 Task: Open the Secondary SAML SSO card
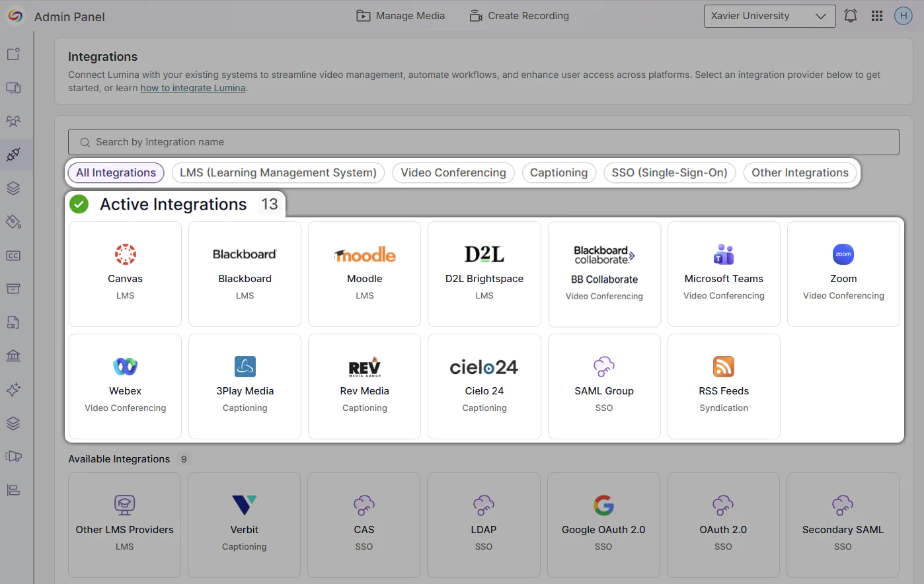[843, 525]
